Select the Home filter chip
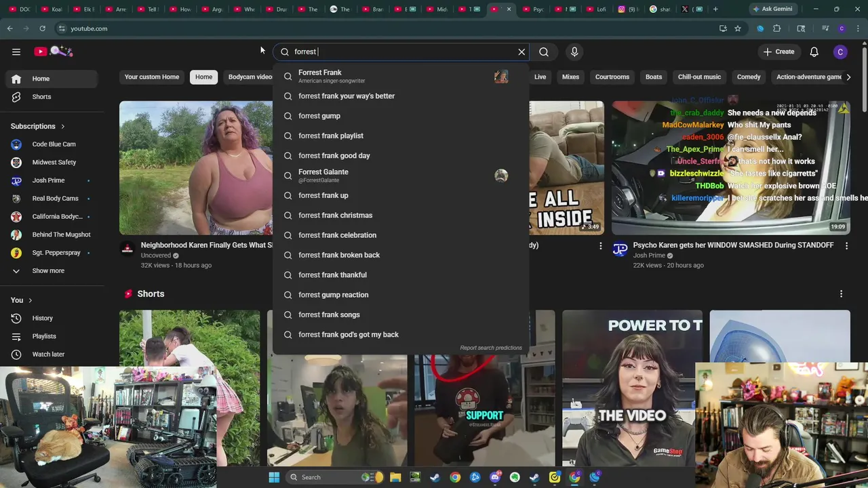 point(204,77)
